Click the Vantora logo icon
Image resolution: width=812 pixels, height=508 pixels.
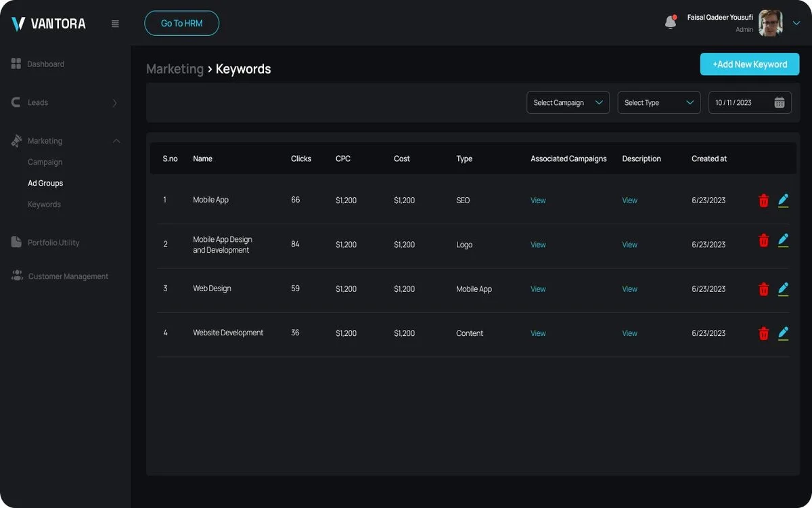18,24
